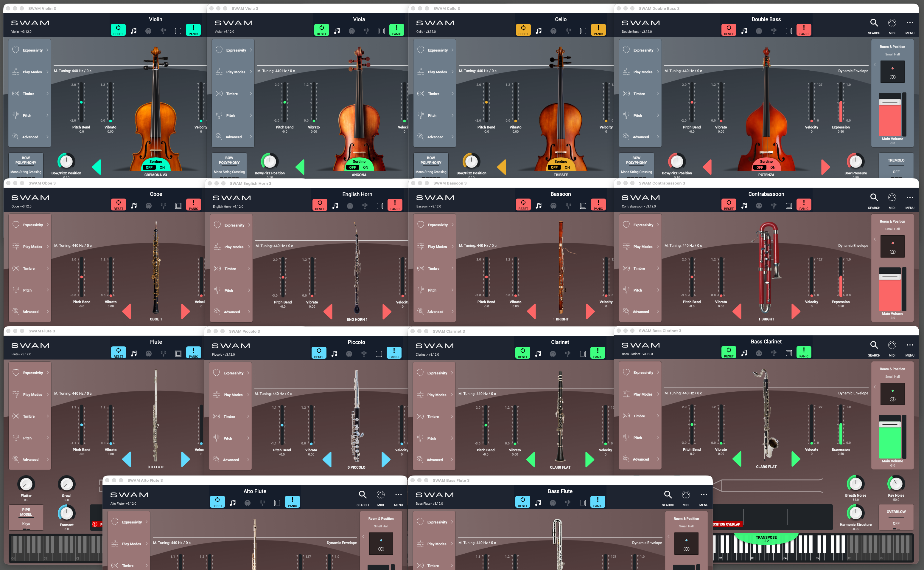924x570 pixels.
Task: Turn Sordino ON for the Violin
Action: (162, 167)
